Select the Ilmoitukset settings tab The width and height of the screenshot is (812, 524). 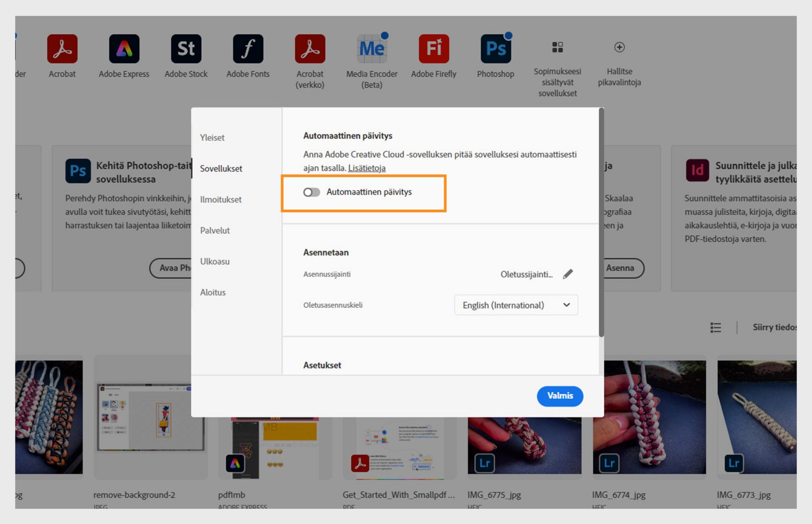221,199
